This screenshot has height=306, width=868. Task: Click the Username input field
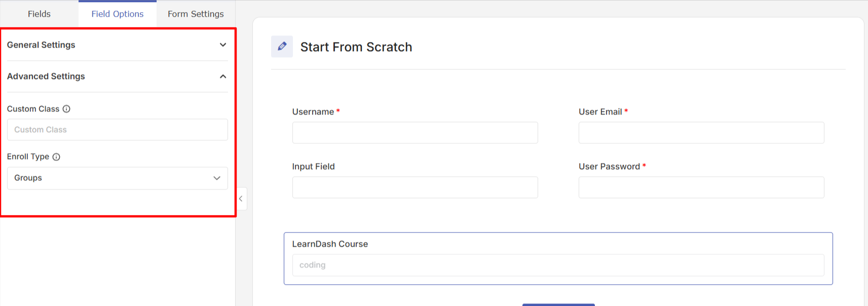pyautogui.click(x=415, y=133)
